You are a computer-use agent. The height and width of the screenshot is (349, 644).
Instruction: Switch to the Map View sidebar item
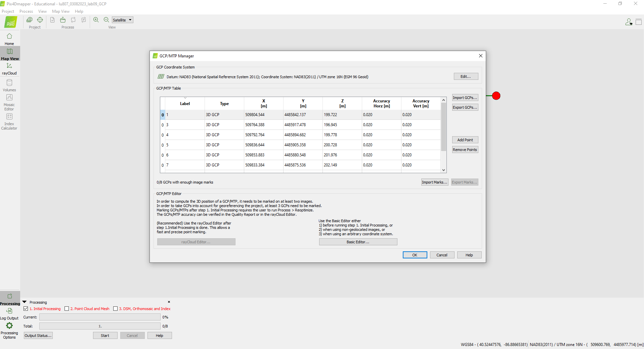10,54
